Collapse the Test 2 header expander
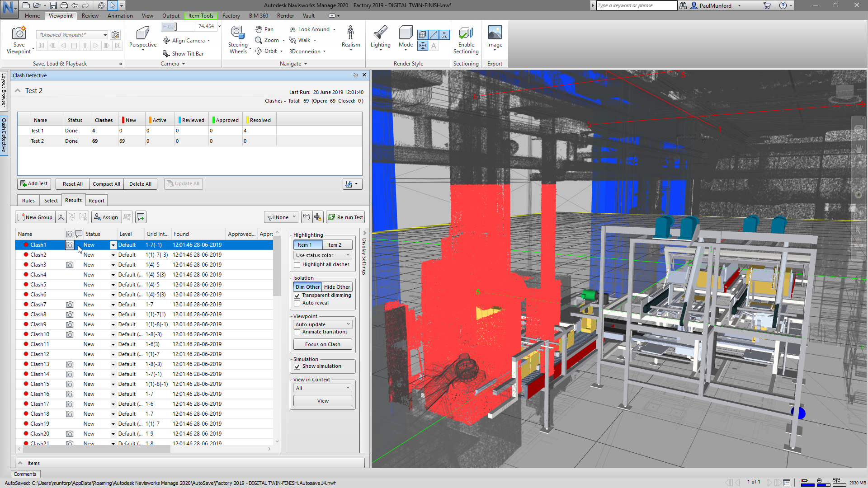Viewport: 868px width, 488px height. (18, 91)
